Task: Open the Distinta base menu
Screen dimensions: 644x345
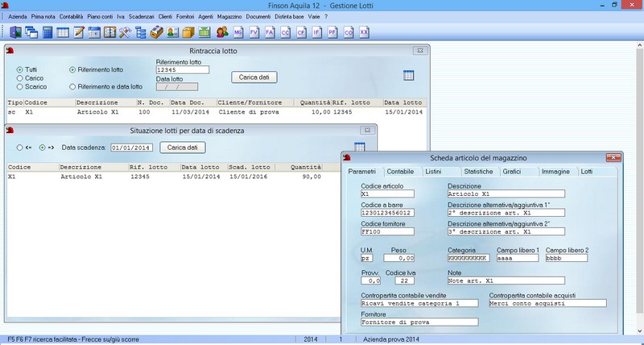Action: (x=290, y=17)
